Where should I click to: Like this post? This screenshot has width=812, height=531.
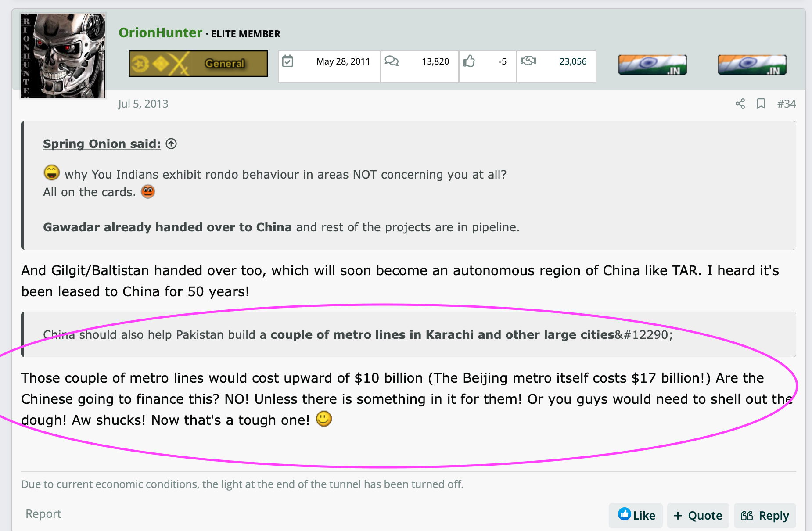point(636,515)
